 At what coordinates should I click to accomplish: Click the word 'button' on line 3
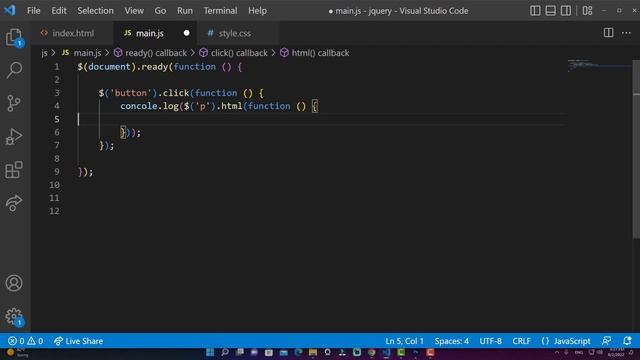tap(131, 93)
